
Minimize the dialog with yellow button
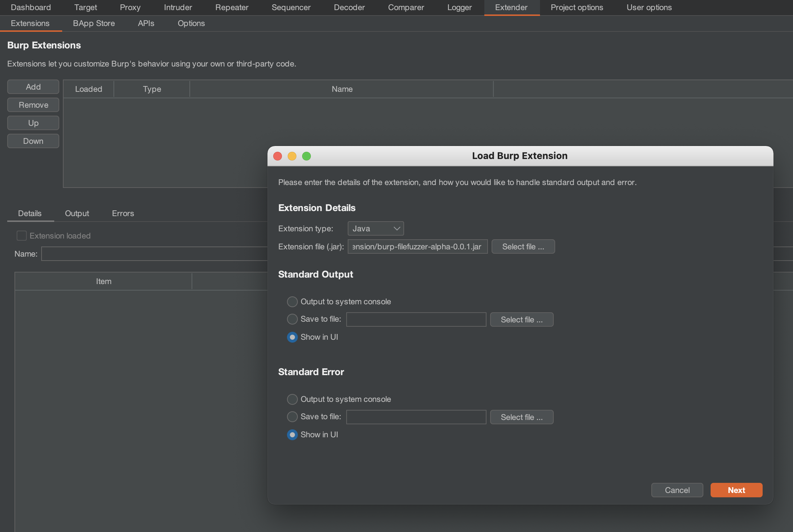tap(292, 156)
